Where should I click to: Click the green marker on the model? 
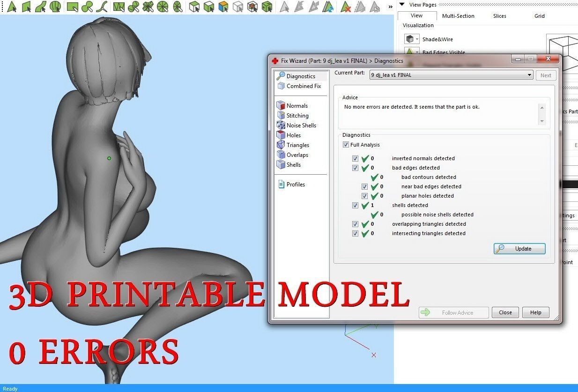[x=109, y=158]
